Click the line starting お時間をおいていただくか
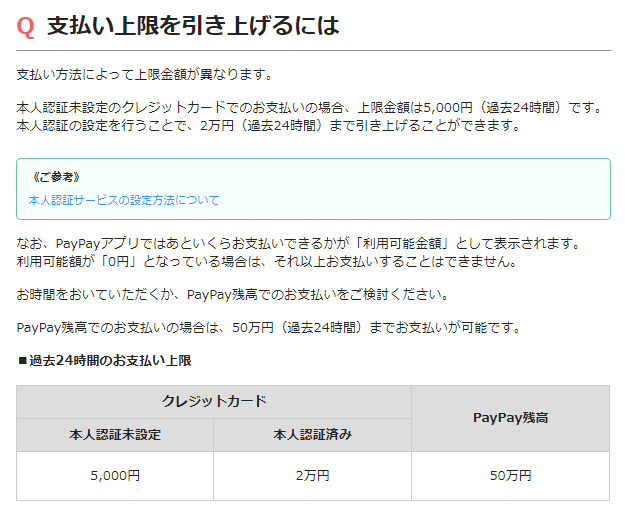This screenshot has height=507, width=625. coord(233,295)
